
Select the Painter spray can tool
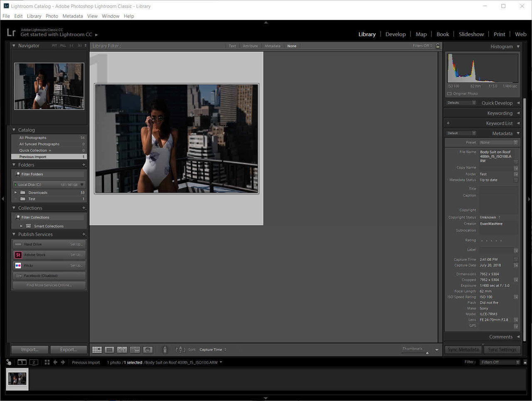[x=165, y=350]
